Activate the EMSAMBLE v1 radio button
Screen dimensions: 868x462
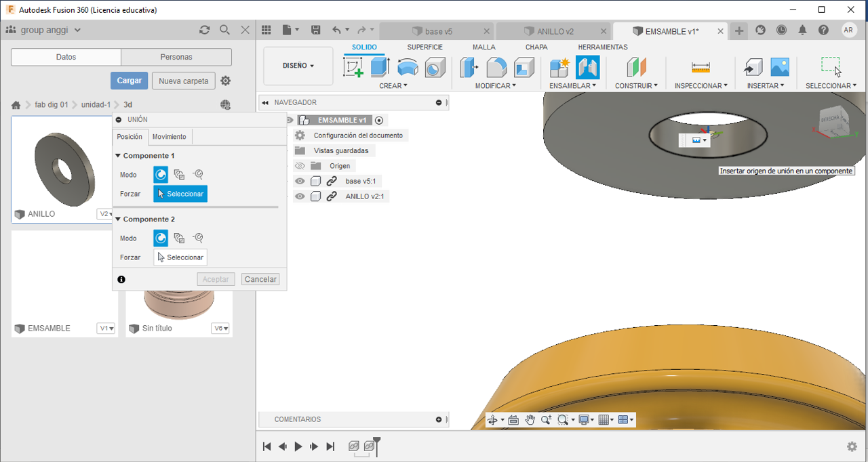pyautogui.click(x=379, y=120)
